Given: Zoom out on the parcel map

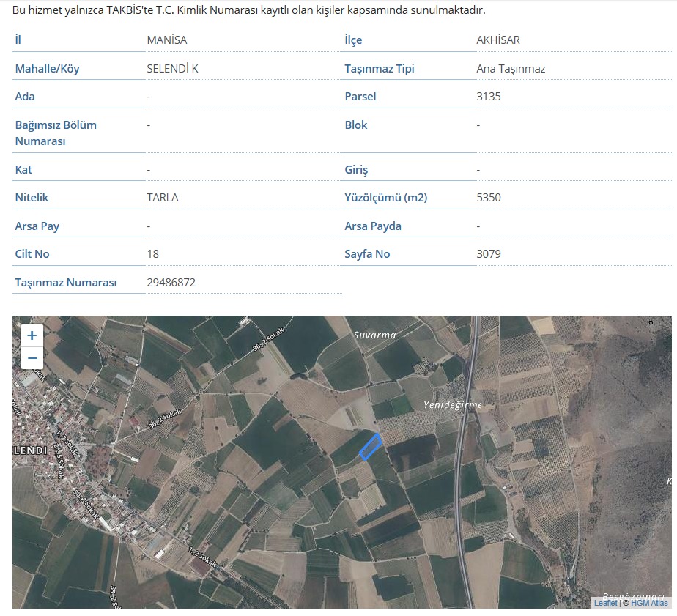Looking at the screenshot, I should tap(32, 358).
